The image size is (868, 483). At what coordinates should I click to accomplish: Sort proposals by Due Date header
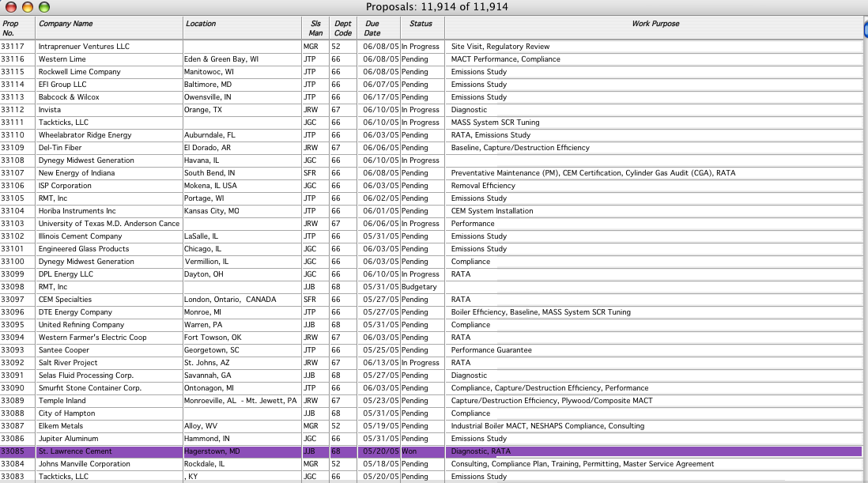[372, 28]
